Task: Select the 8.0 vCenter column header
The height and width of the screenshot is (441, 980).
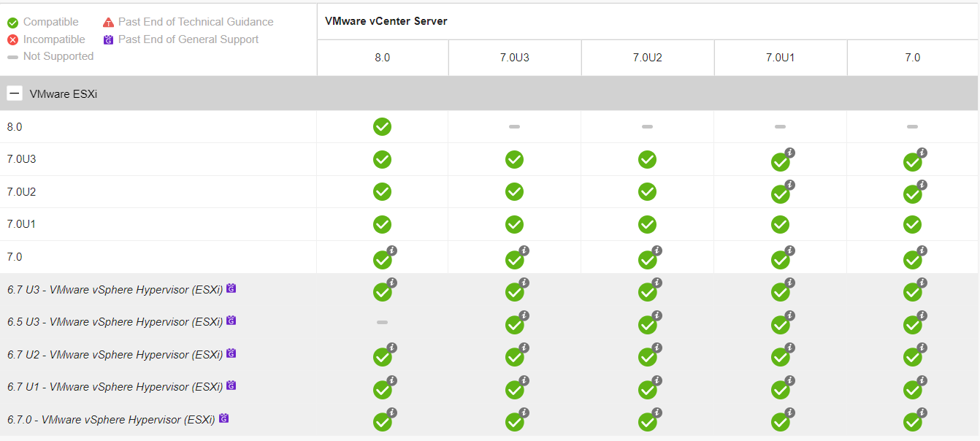Action: (382, 58)
